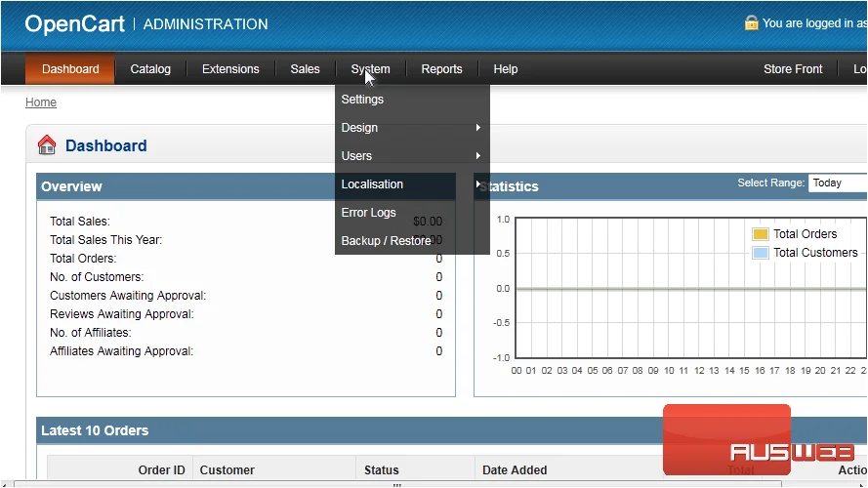This screenshot has height=488, width=868.
Task: Click the Date Added column header
Action: pyautogui.click(x=515, y=469)
